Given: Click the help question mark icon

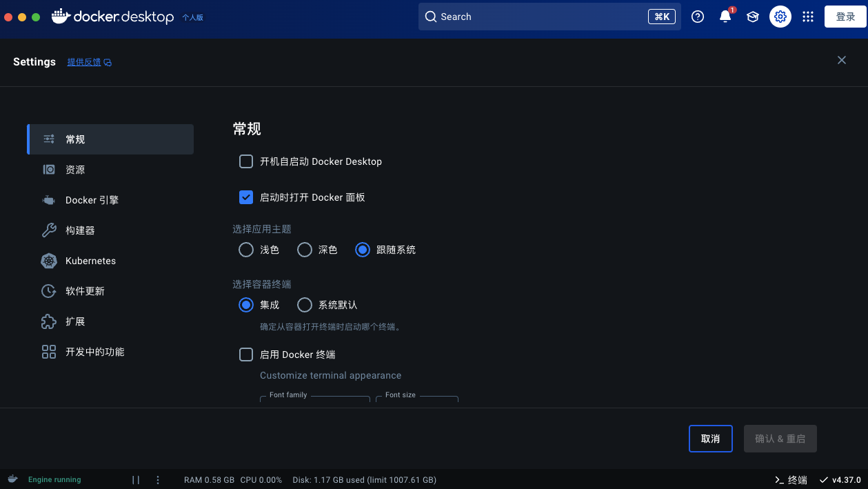Looking at the screenshot, I should click(698, 17).
